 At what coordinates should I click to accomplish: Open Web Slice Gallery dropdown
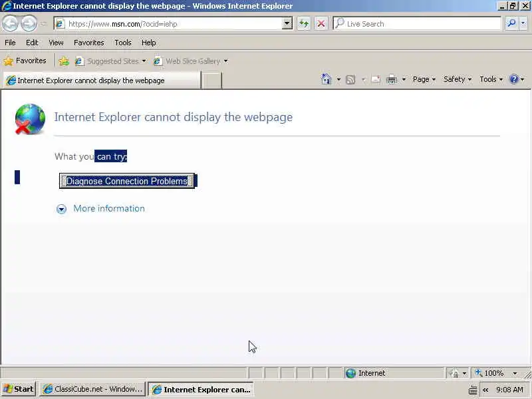pyautogui.click(x=191, y=61)
